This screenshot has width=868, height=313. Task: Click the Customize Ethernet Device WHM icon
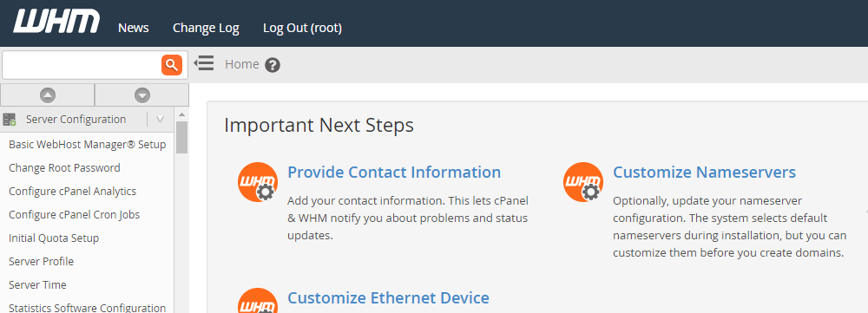(x=258, y=301)
